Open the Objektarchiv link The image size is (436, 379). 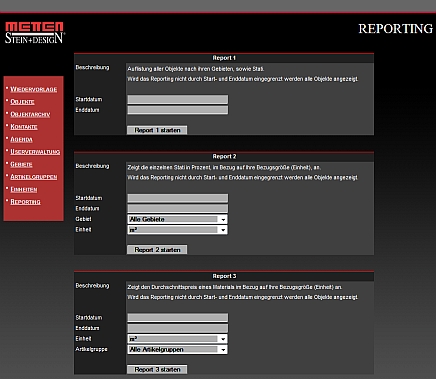pyautogui.click(x=30, y=114)
